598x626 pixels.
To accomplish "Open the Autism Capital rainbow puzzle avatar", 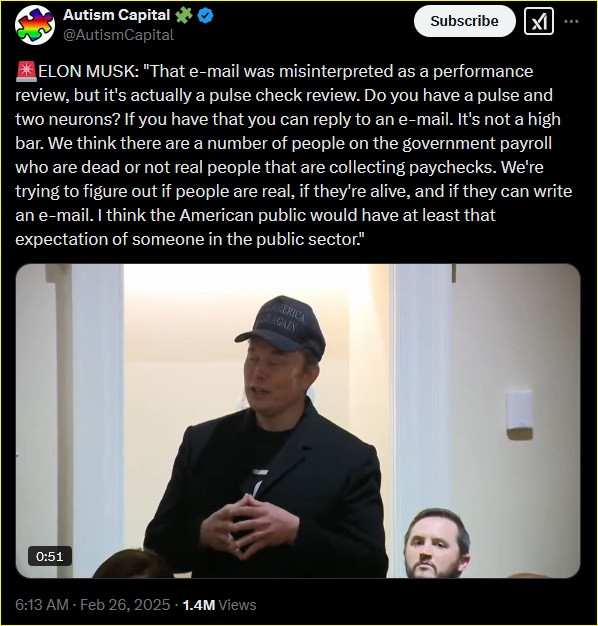I will 35,25.
